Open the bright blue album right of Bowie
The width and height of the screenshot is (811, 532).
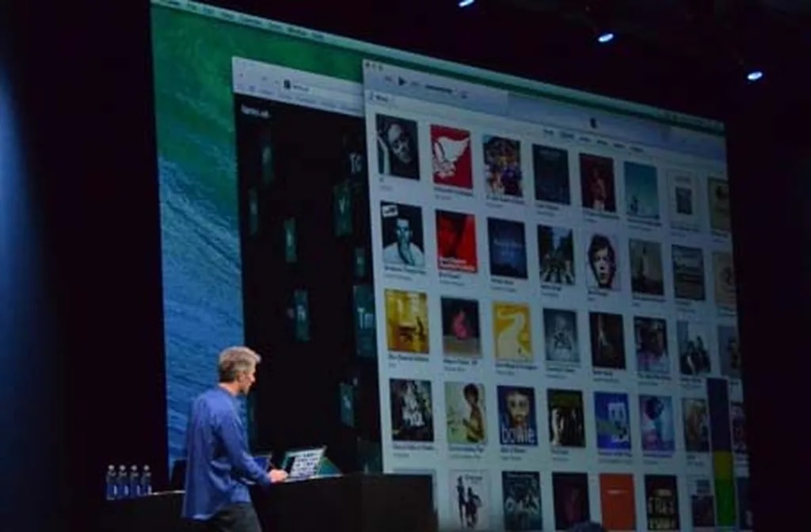(612, 420)
